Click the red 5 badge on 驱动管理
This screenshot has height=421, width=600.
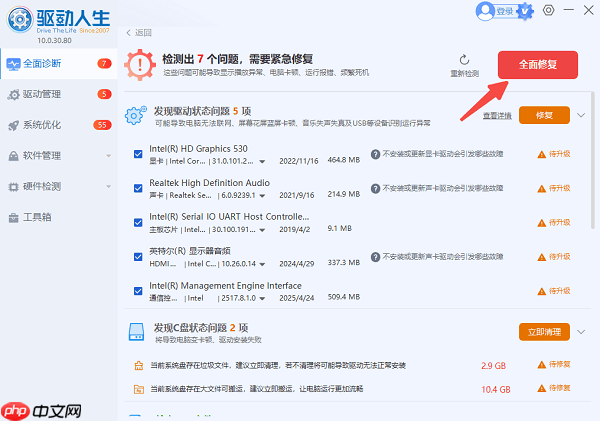[104, 94]
